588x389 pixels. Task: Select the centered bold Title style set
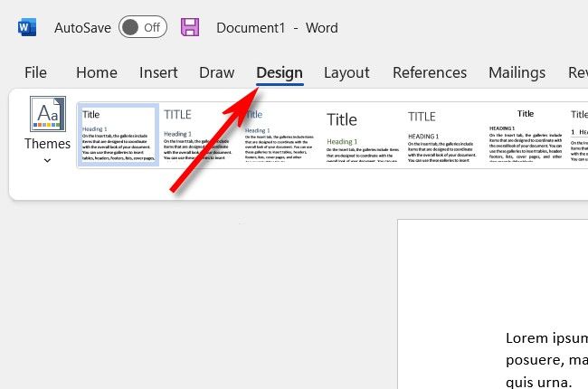(525, 135)
